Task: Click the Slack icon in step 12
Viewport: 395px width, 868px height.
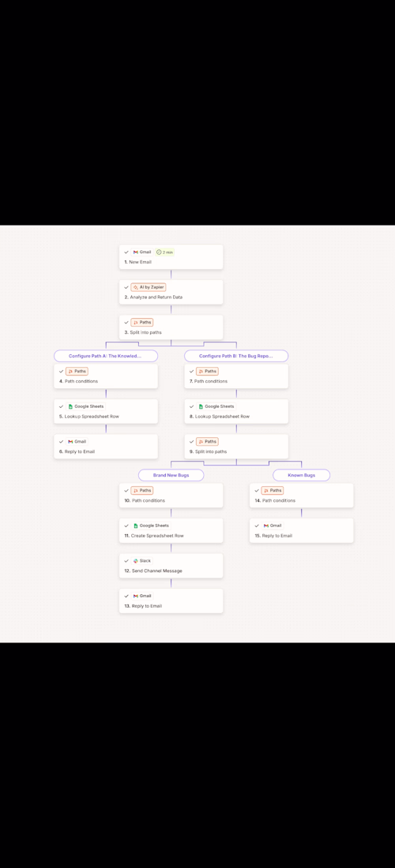Action: coord(136,561)
